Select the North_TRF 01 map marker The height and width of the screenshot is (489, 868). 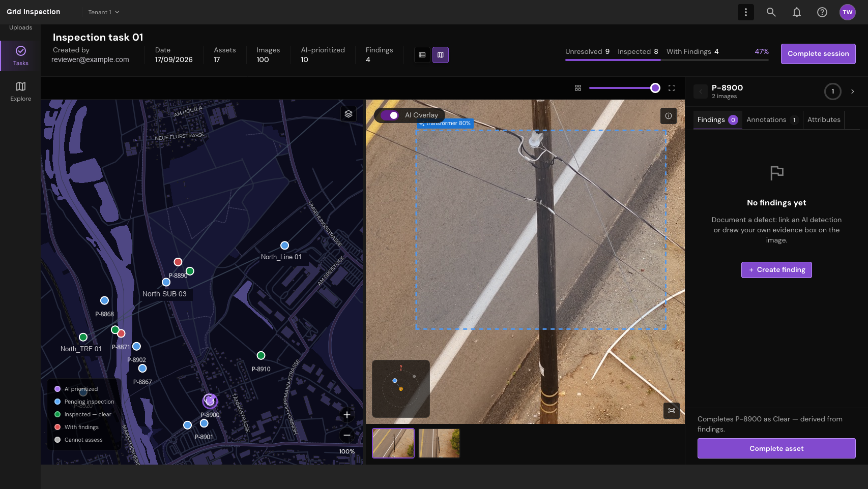[83, 337]
